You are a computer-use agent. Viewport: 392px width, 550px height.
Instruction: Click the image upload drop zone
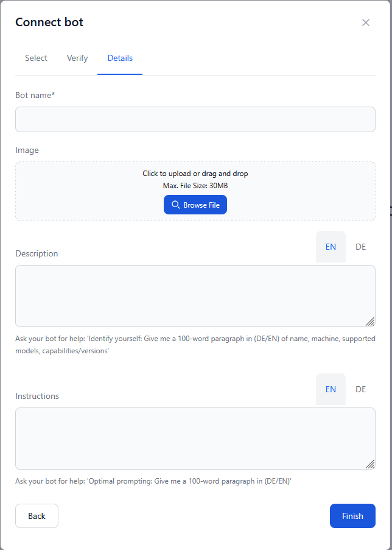(x=195, y=191)
